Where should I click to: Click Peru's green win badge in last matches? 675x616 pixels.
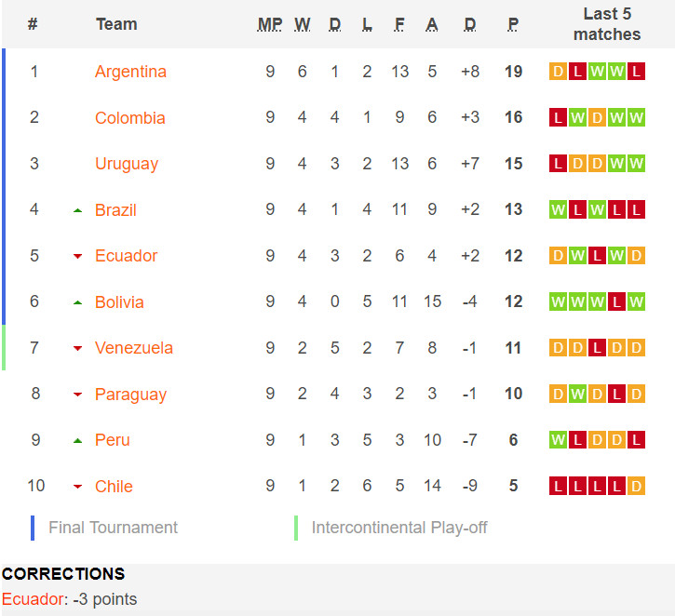(558, 439)
